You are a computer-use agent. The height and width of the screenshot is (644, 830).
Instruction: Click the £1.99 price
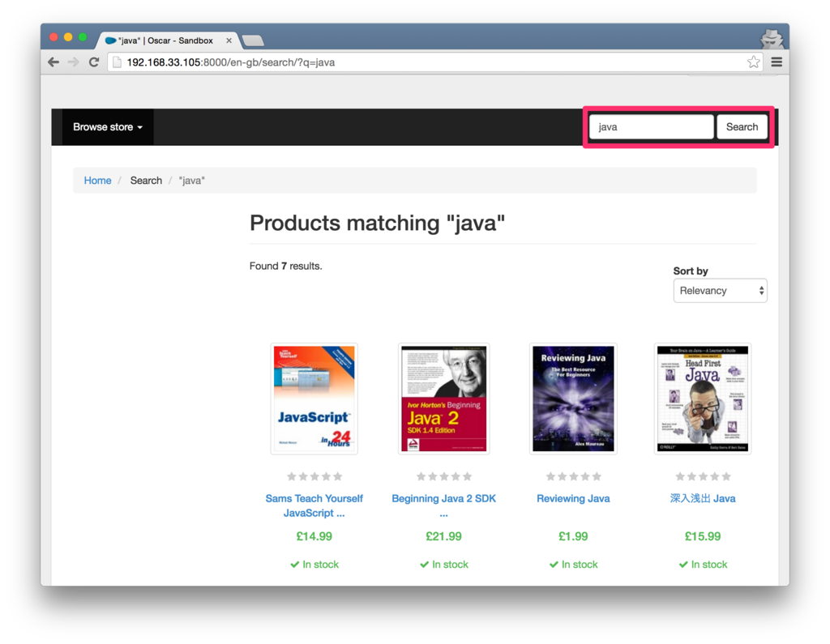coord(573,536)
